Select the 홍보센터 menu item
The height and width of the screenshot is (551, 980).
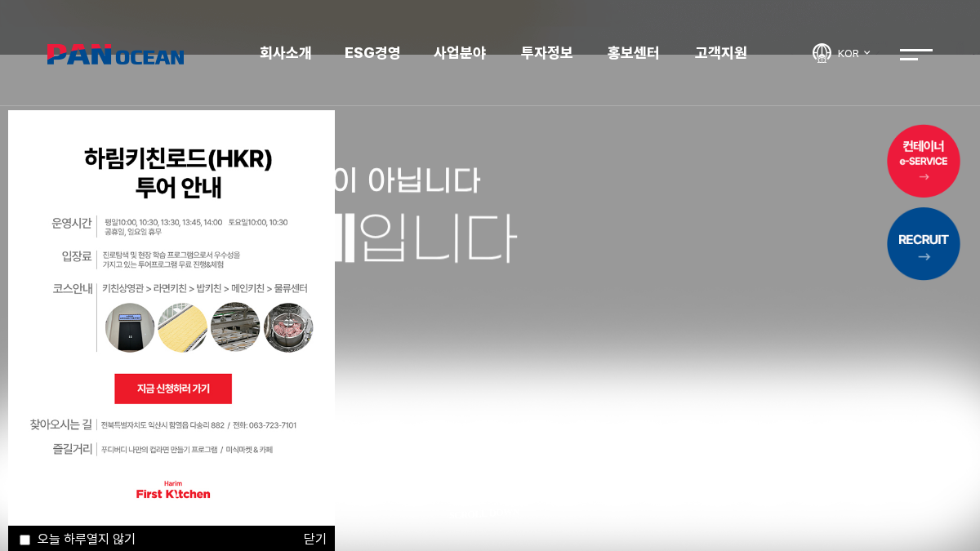(x=634, y=53)
